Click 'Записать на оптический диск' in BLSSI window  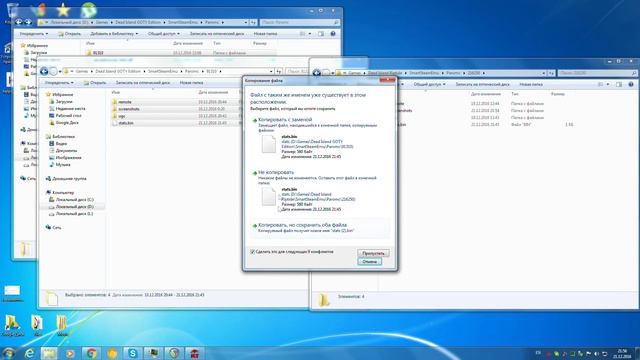click(142, 83)
